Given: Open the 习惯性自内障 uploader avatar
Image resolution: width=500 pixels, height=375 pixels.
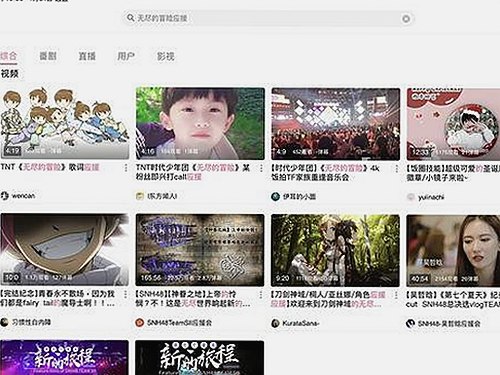Looking at the screenshot, I should 4,322.
